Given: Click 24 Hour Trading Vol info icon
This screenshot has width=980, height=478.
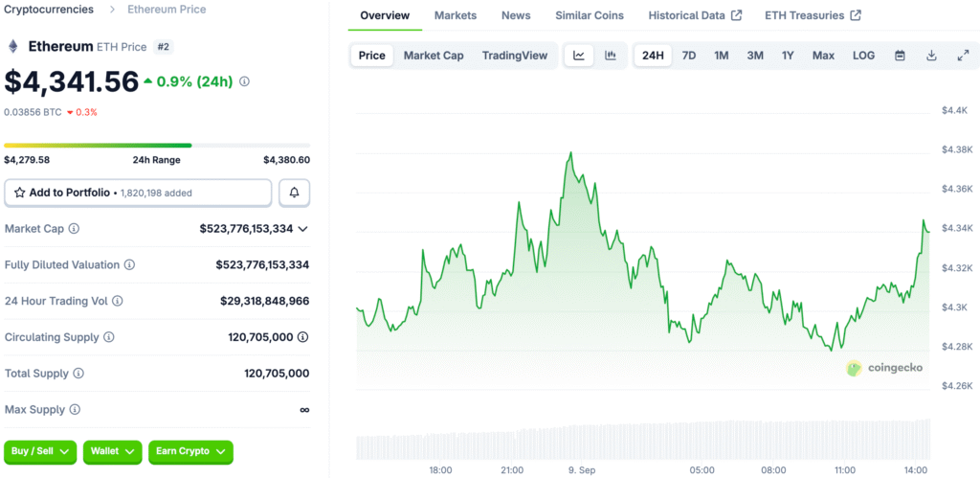Looking at the screenshot, I should pyautogui.click(x=118, y=302).
